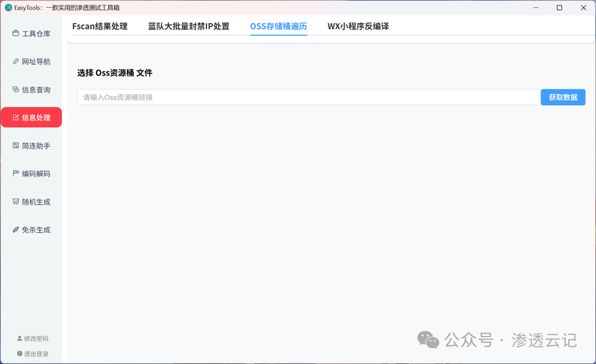
Task: Click the 网址导航 link icon
Action: [15, 62]
